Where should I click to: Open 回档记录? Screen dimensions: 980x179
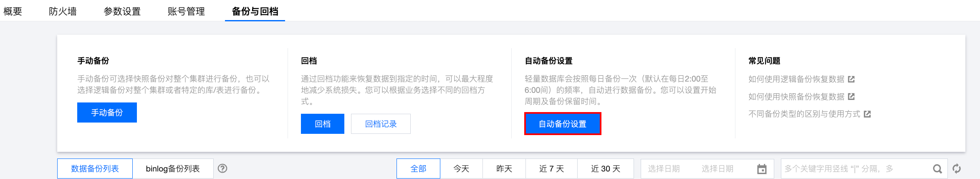tap(381, 124)
